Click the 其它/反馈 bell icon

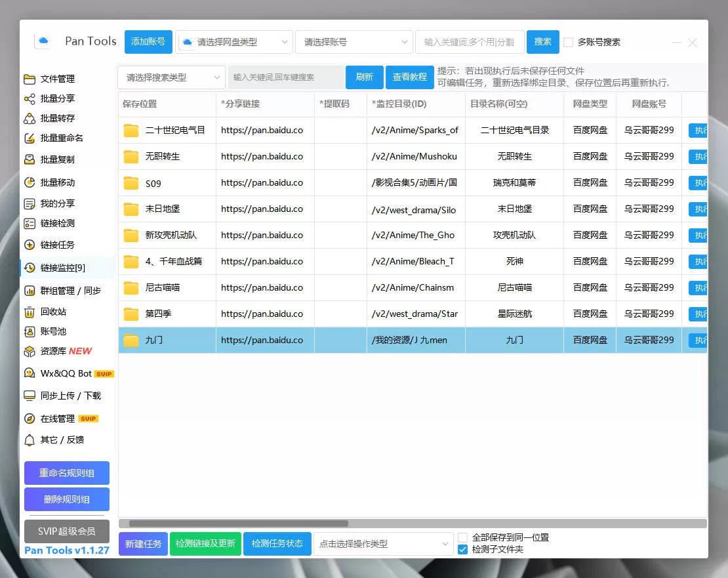coord(30,440)
